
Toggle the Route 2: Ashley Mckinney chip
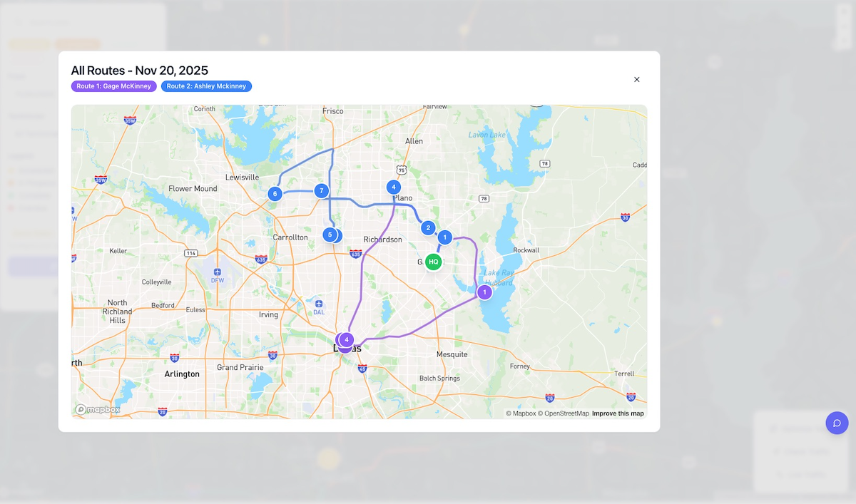(x=206, y=86)
